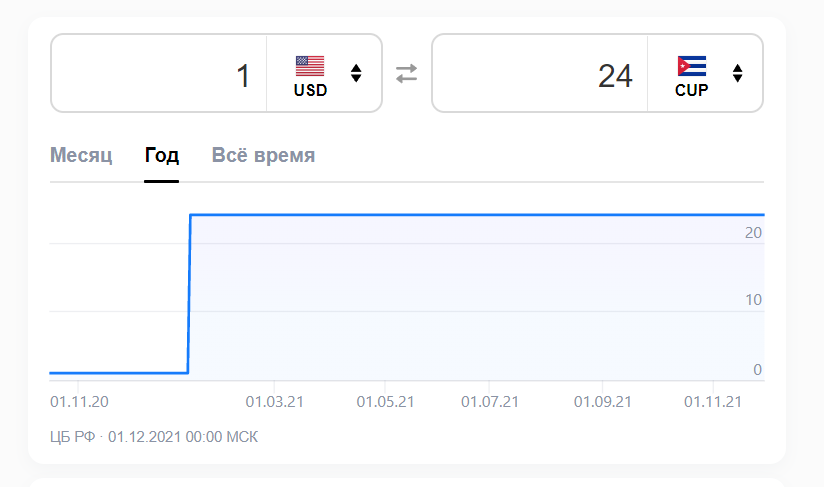Switch to the Месяц tab

tap(81, 156)
